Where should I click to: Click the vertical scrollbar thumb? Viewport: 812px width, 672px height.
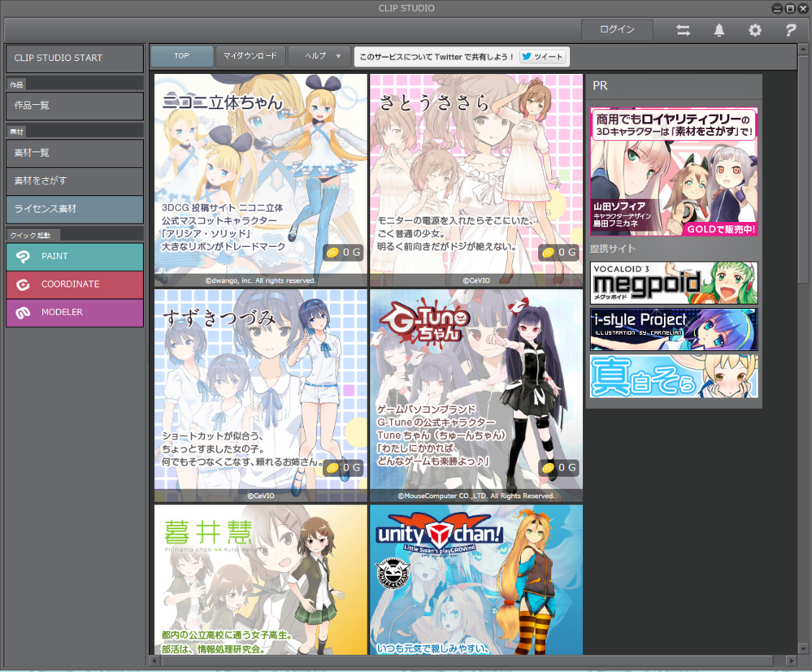[x=803, y=169]
